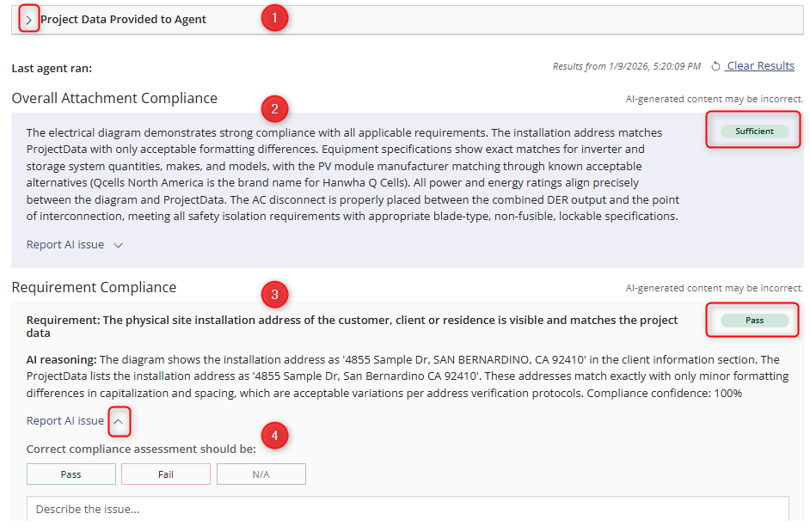Image resolution: width=810 pixels, height=532 pixels.
Task: Click the Pass status badge on the requirement
Action: pos(752,319)
